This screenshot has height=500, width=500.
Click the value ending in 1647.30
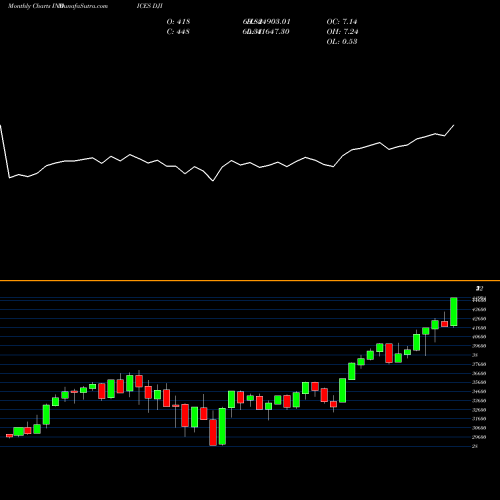click(266, 32)
